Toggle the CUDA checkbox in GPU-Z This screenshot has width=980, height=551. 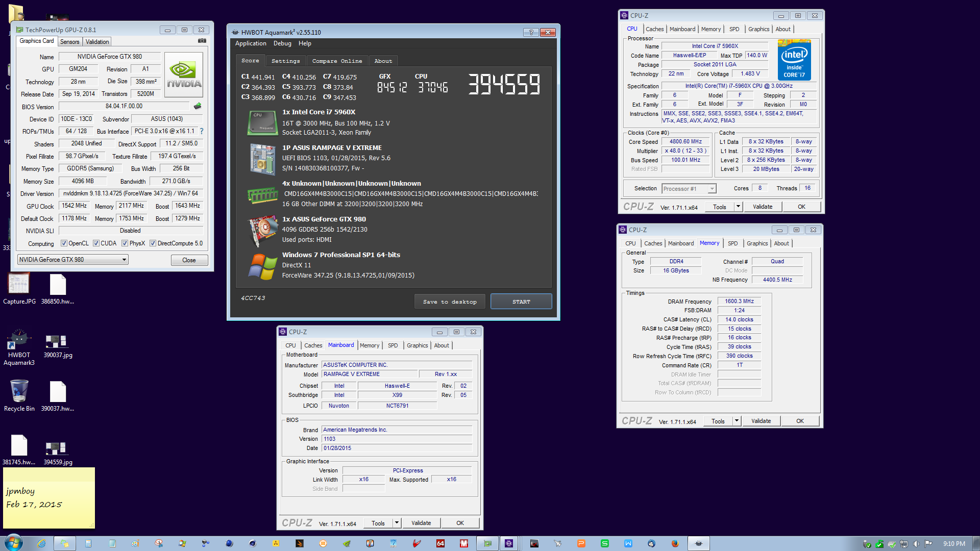96,243
